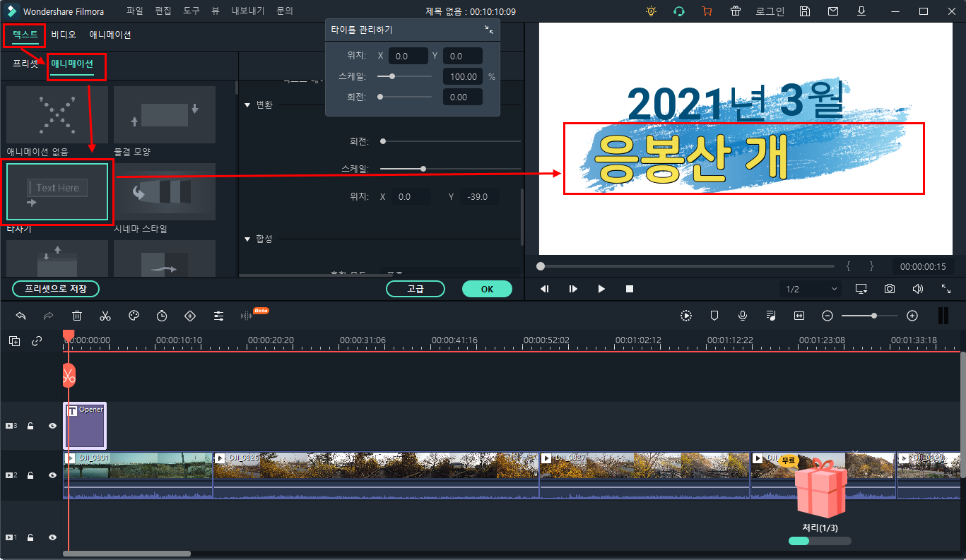Image resolution: width=966 pixels, height=560 pixels.
Task: Click the 로그인 link
Action: coord(770,11)
